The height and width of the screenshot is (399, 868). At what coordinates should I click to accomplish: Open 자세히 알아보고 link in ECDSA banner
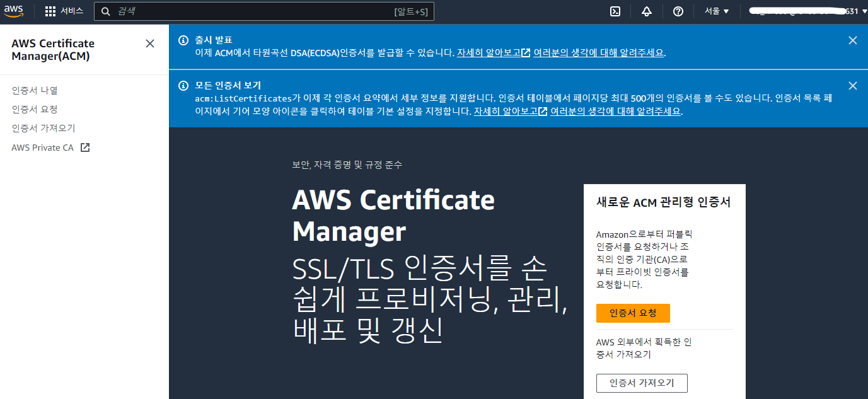494,53
